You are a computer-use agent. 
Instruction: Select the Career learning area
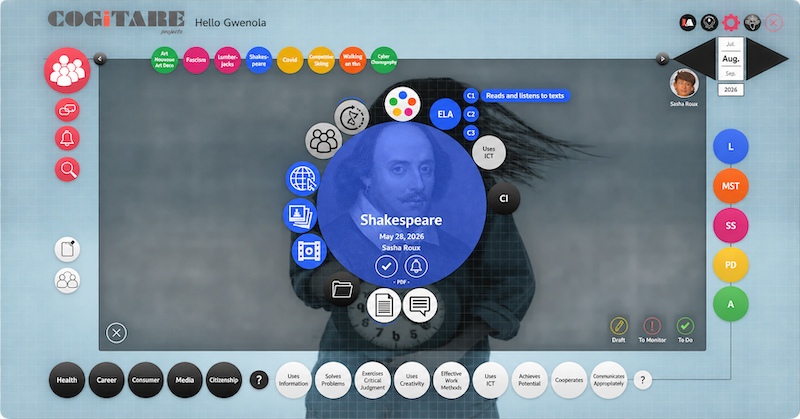pos(106,380)
